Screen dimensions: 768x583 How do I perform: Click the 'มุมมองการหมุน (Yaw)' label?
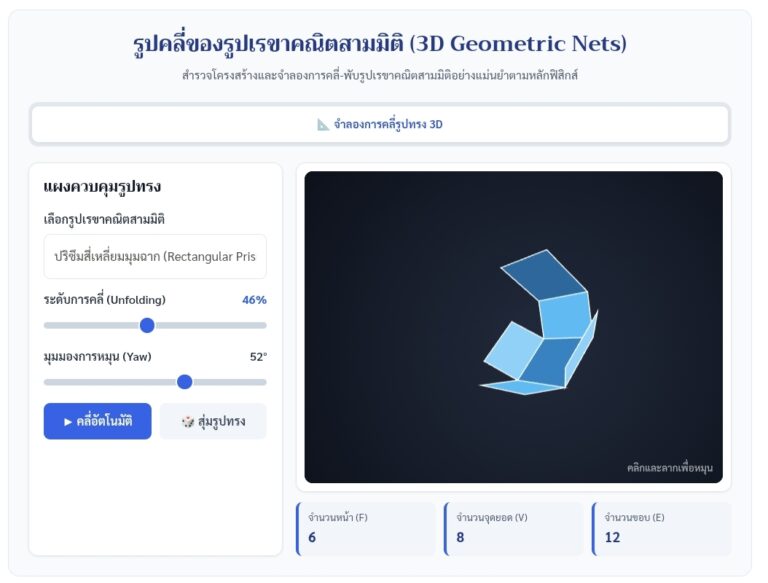pos(97,356)
